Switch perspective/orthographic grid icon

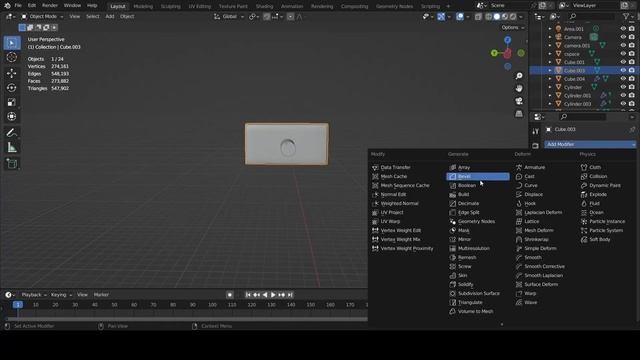pos(519,113)
